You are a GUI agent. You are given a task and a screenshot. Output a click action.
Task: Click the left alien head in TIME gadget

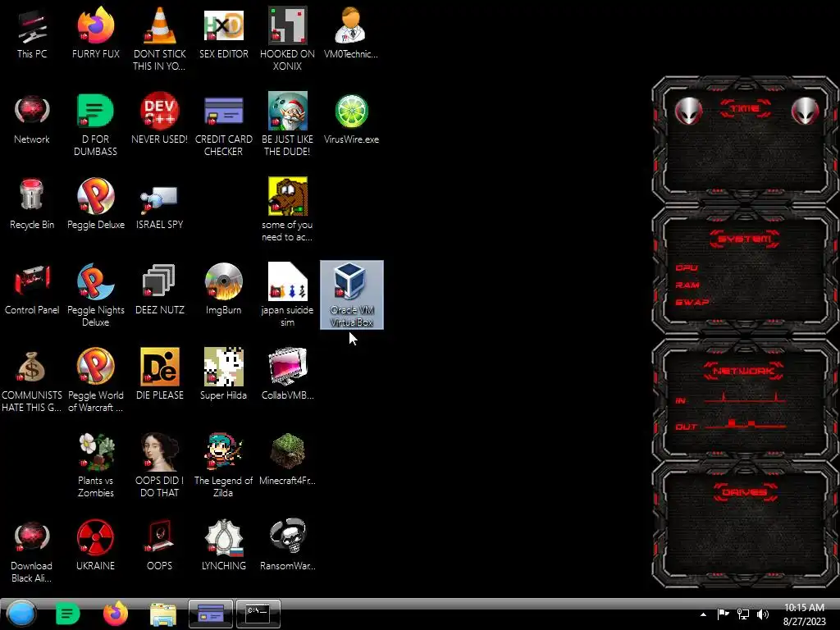[x=688, y=111]
